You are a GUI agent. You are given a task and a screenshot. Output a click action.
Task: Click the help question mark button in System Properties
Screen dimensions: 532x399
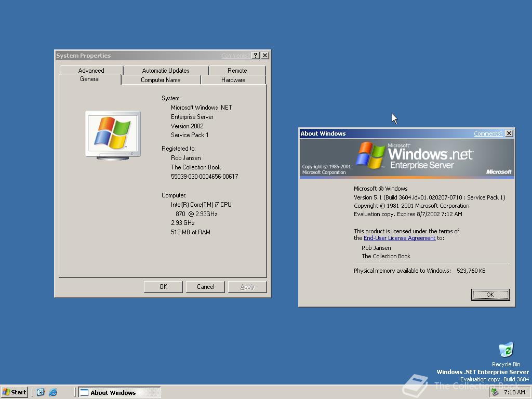(256, 56)
